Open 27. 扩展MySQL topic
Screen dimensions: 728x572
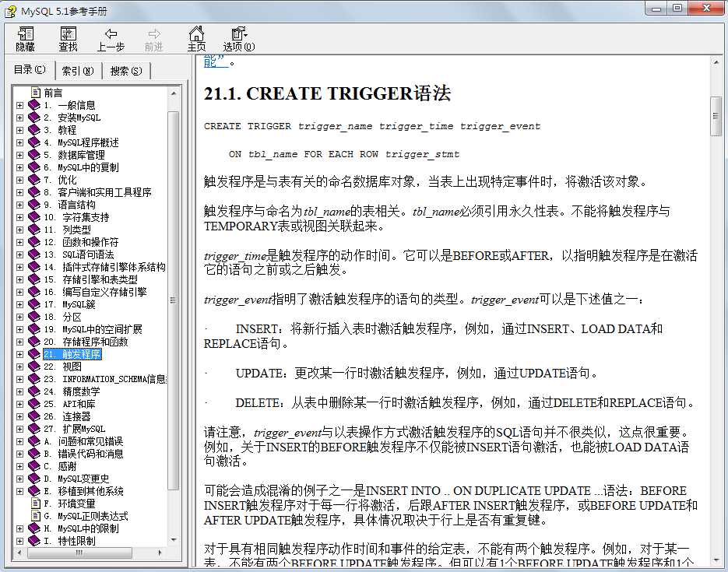[74, 429]
